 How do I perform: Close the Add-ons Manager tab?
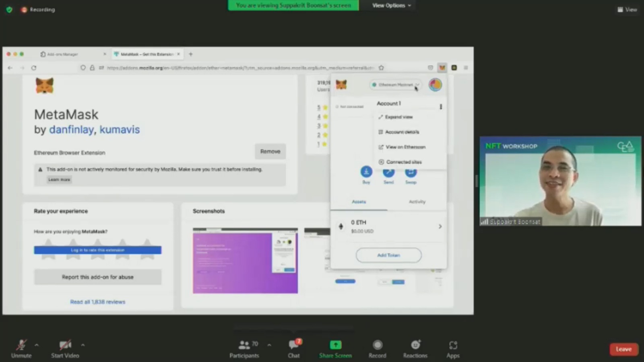point(105,54)
